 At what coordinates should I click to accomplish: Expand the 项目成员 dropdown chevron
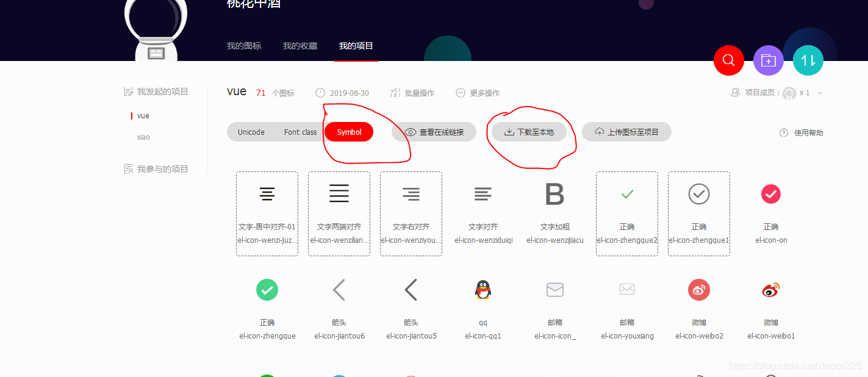click(820, 93)
